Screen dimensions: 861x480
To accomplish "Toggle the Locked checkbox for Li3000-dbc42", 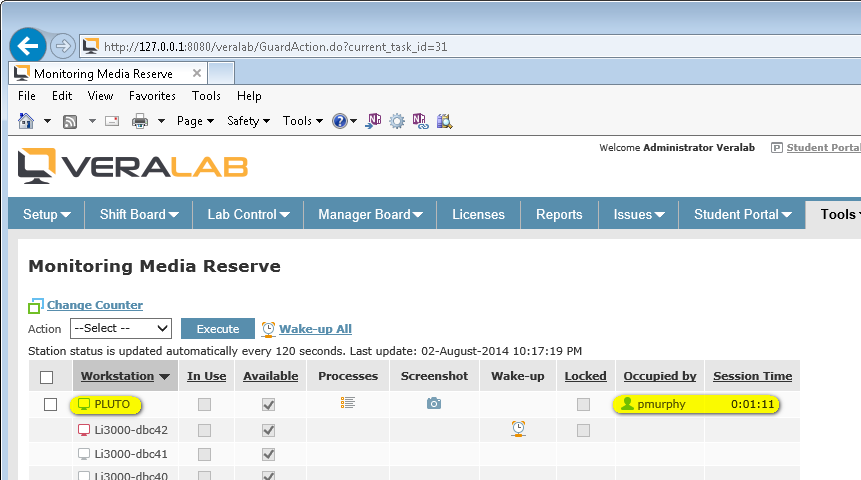I will (x=583, y=431).
